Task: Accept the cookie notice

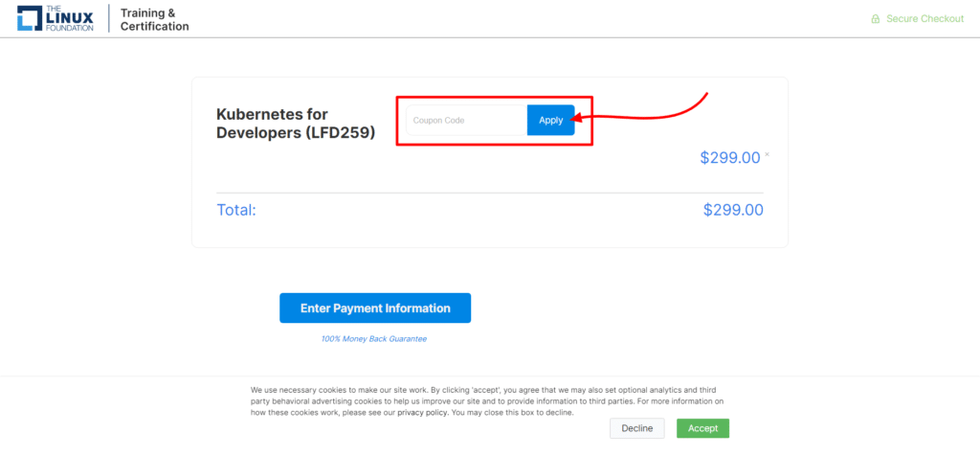Action: pos(703,428)
